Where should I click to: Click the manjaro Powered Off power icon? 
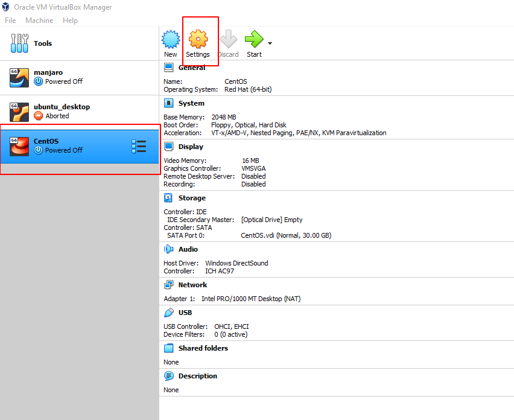pyautogui.click(x=39, y=81)
